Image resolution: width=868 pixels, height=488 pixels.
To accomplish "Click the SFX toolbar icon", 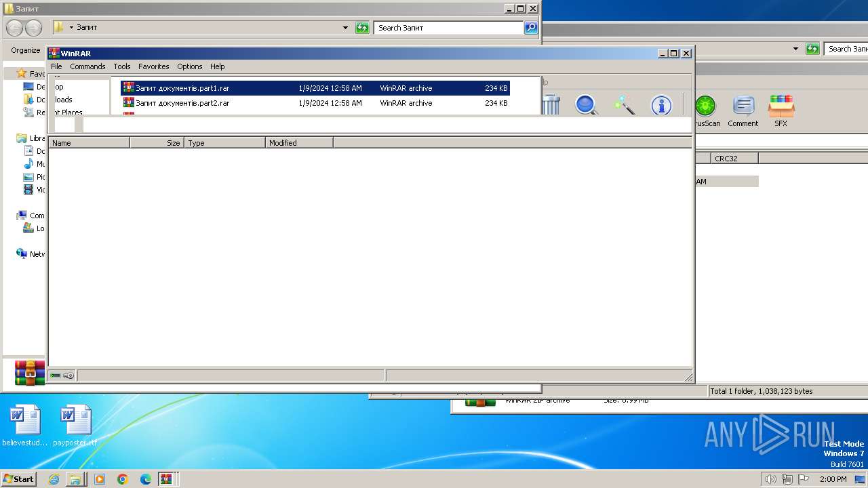I will 781,110.
